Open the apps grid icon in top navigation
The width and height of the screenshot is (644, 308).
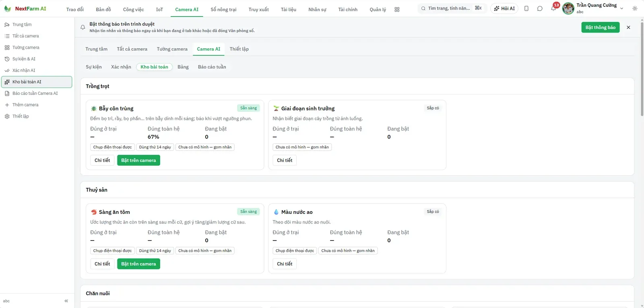click(397, 9)
